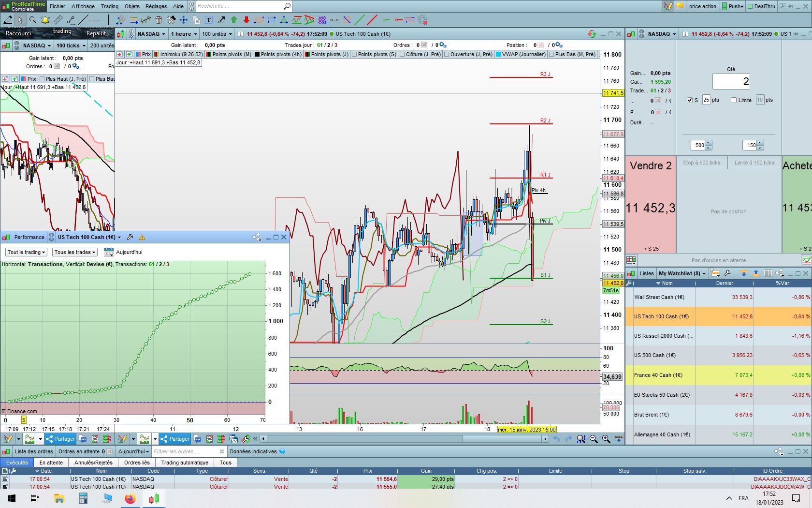Image resolution: width=812 pixels, height=508 pixels.
Task: Open the Aujourd'hui dropdown in orders panel
Action: point(134,451)
